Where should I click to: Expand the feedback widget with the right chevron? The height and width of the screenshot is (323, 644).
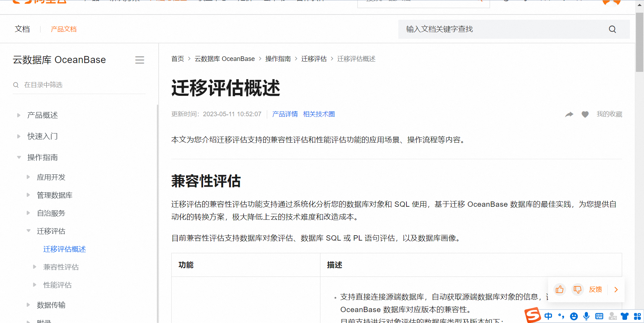(x=616, y=290)
